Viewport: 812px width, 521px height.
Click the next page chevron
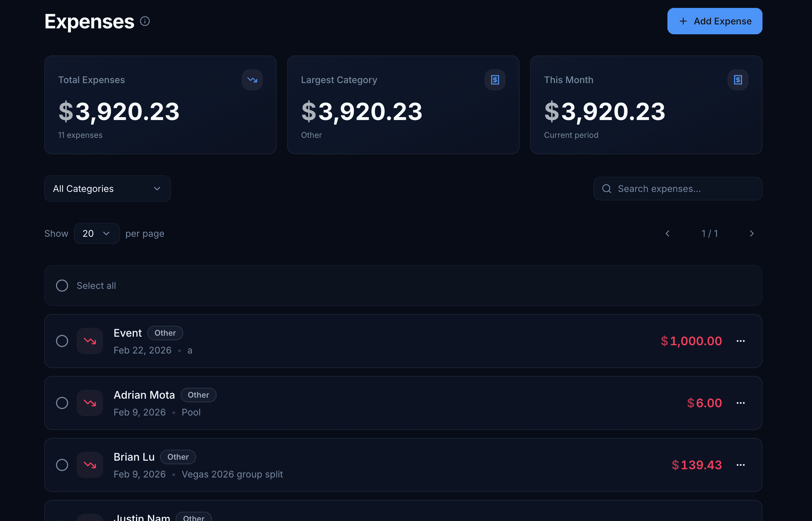point(752,233)
